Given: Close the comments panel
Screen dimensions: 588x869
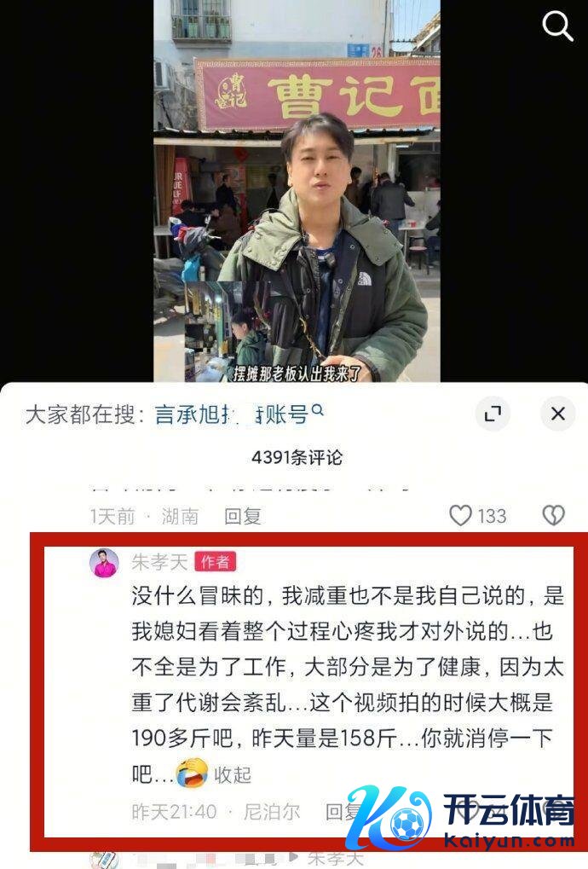Looking at the screenshot, I should point(557,414).
